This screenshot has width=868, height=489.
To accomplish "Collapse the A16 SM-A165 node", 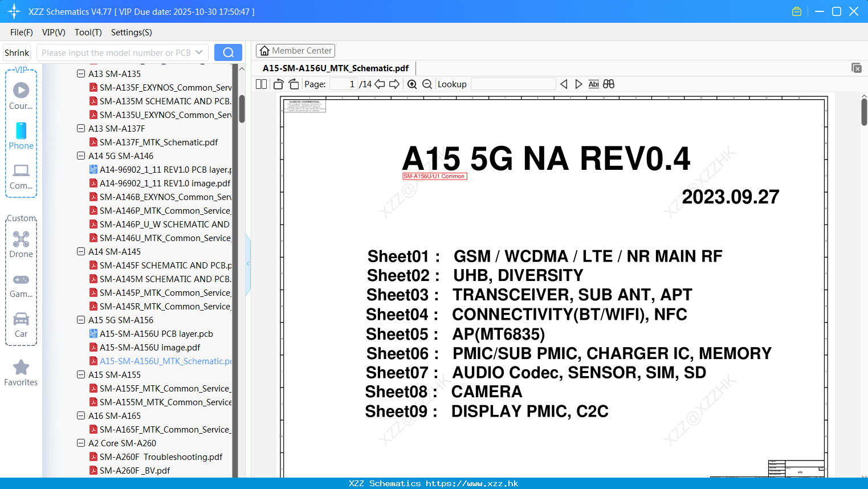I will 81,415.
